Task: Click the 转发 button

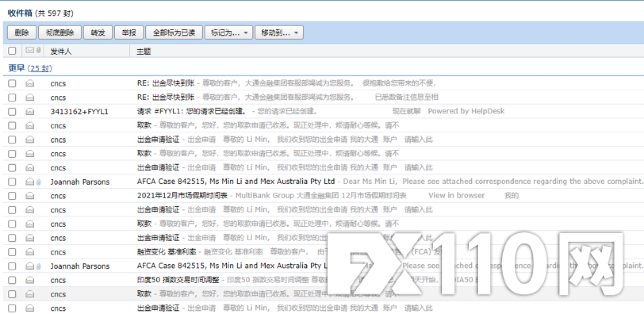Action: click(x=98, y=33)
